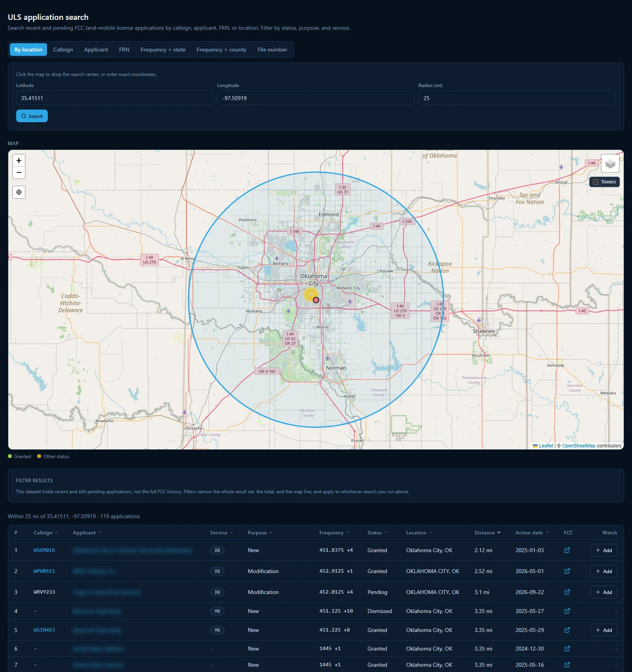Add WRVY233 to watch list
The height and width of the screenshot is (672, 632).
click(604, 592)
